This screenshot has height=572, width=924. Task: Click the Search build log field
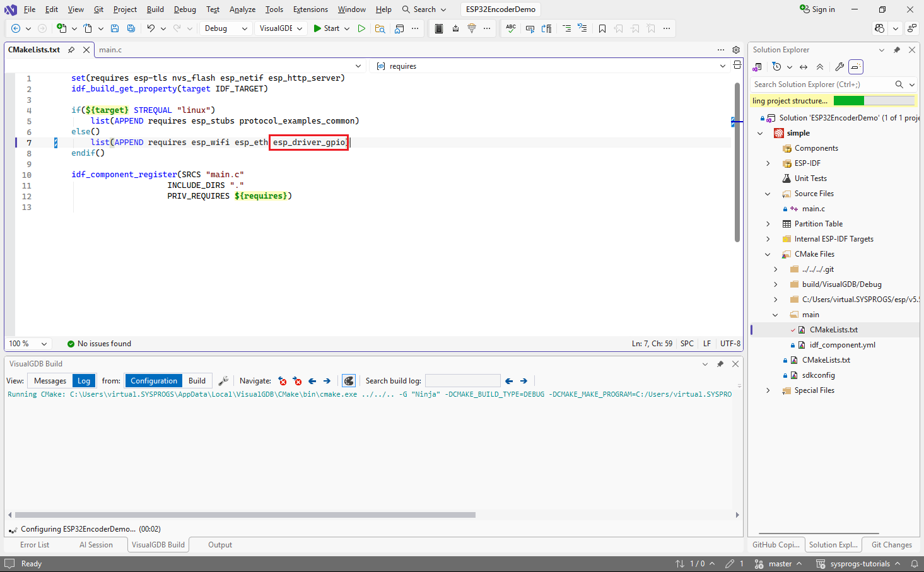pyautogui.click(x=462, y=381)
